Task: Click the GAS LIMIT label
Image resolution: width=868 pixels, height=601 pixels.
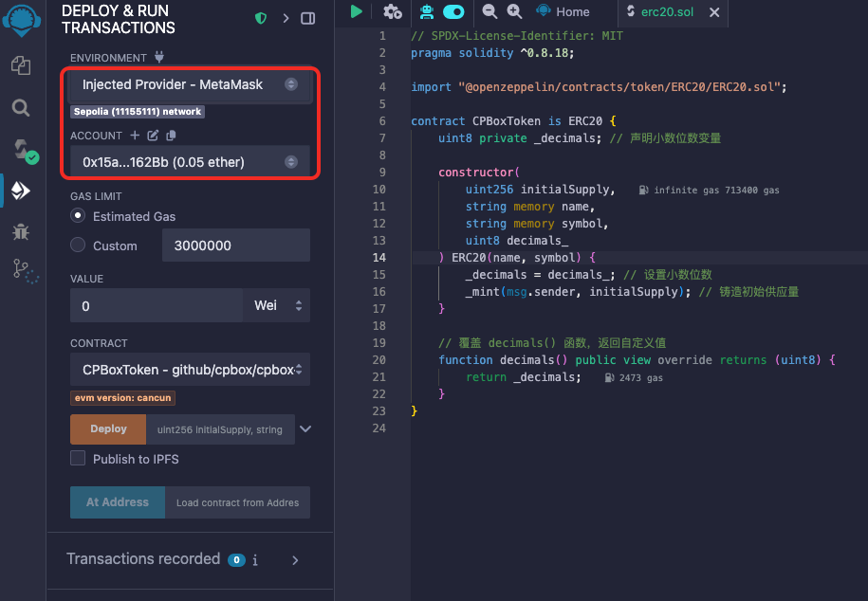Action: point(96,196)
